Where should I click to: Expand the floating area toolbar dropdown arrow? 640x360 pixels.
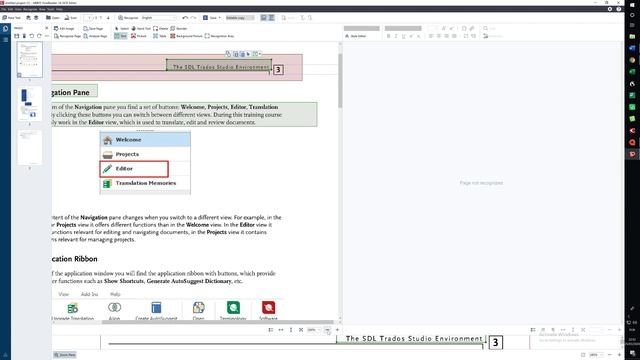[260, 54]
